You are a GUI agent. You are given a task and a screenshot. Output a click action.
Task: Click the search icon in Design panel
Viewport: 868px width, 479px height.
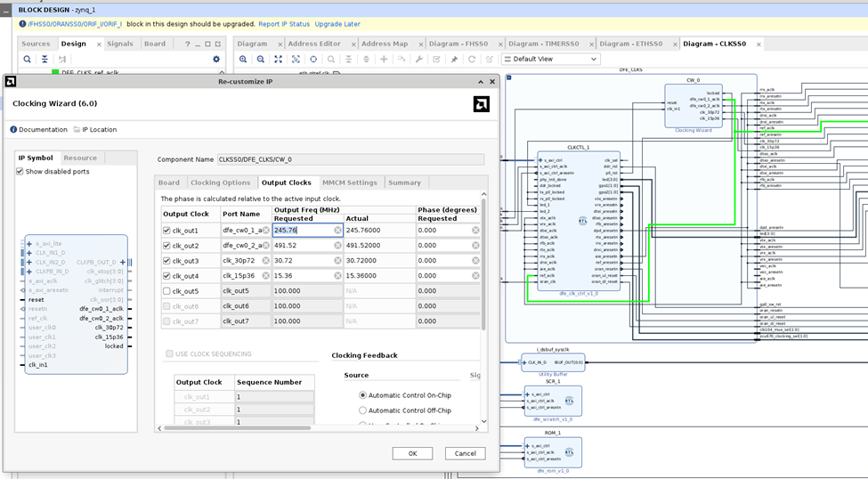pyautogui.click(x=27, y=60)
